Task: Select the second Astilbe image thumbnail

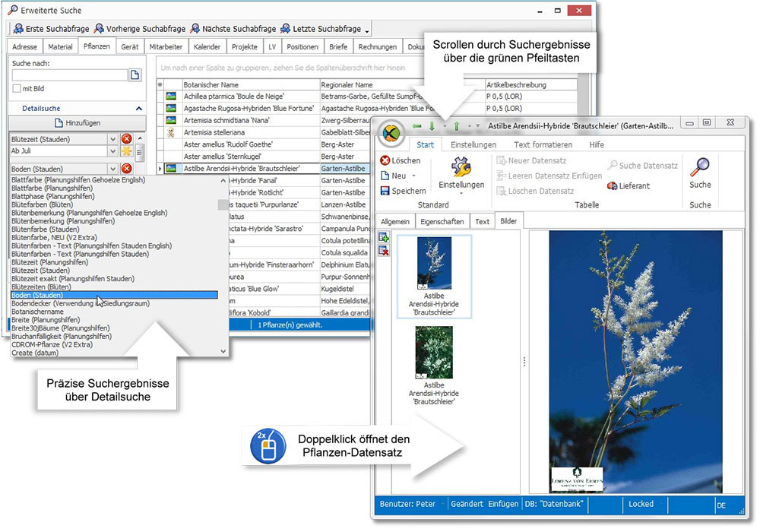Action: 434,353
